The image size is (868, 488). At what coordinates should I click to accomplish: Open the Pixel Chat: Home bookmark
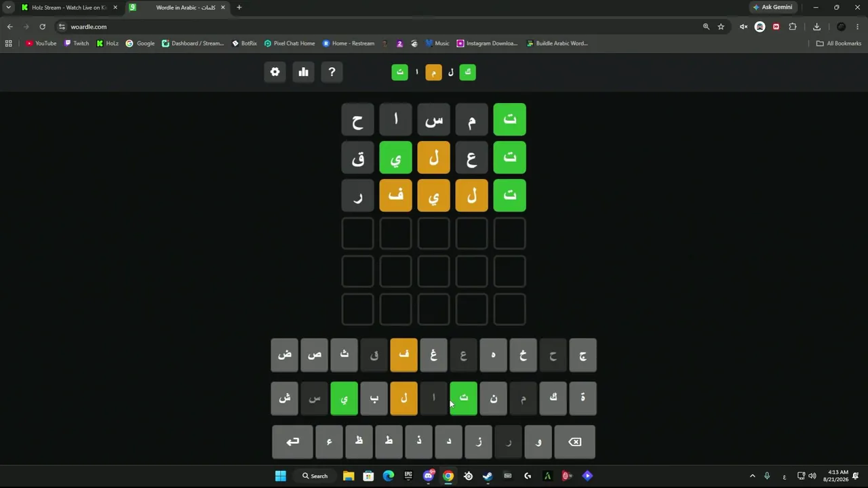click(x=290, y=43)
